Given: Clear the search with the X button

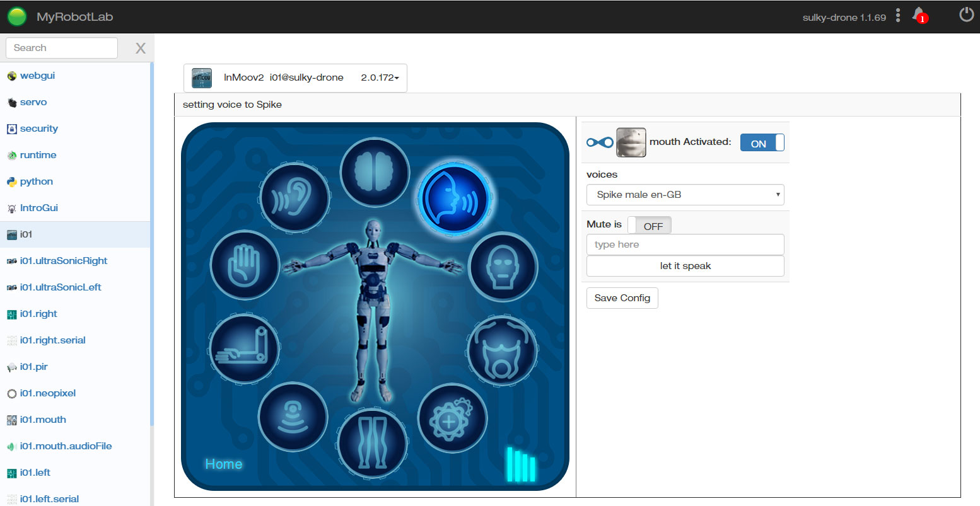Looking at the screenshot, I should pyautogui.click(x=141, y=48).
